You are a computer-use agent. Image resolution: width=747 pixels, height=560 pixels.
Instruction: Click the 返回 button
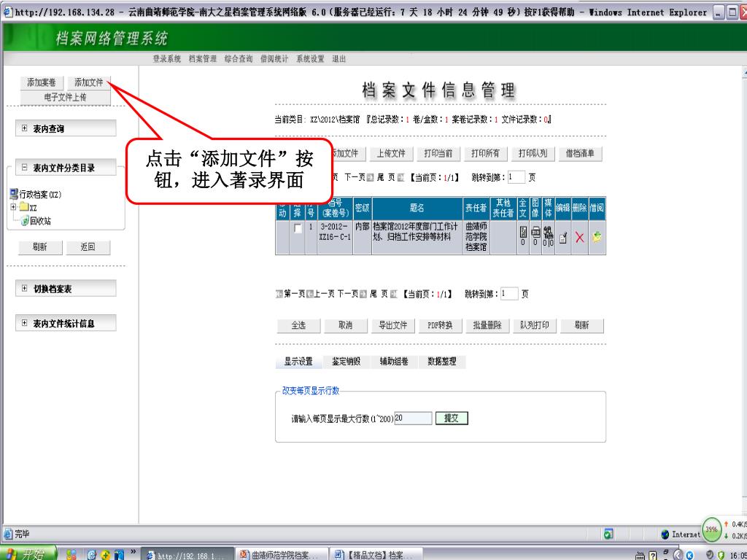pos(88,246)
